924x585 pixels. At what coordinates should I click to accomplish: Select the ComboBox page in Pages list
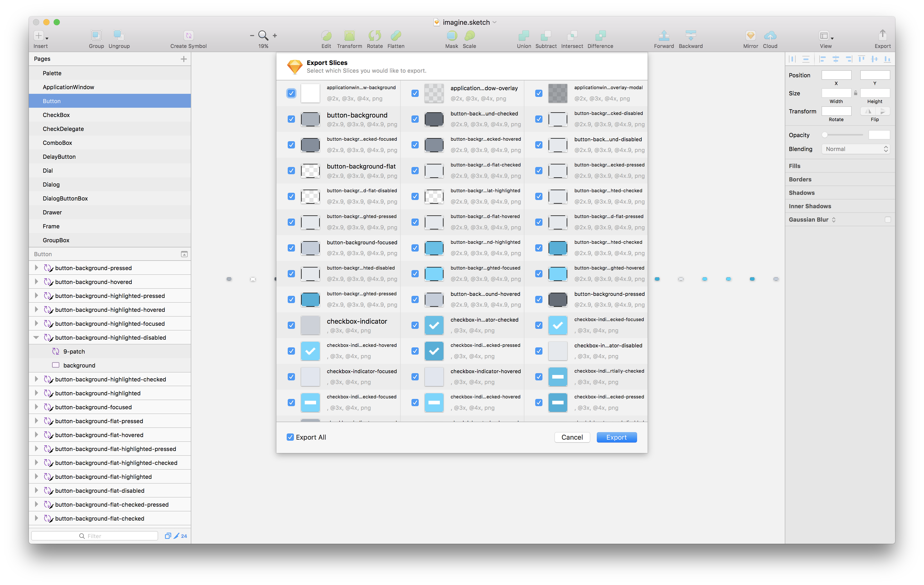tap(57, 143)
